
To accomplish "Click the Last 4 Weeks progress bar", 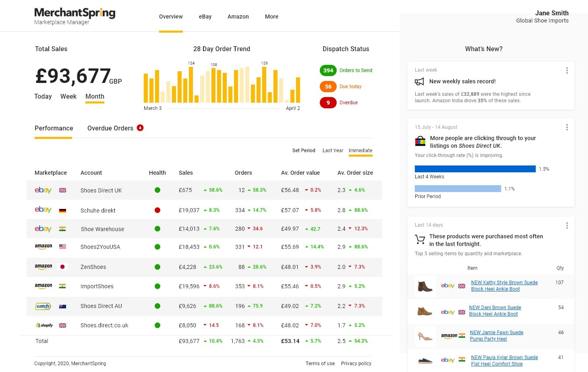I will tap(475, 169).
